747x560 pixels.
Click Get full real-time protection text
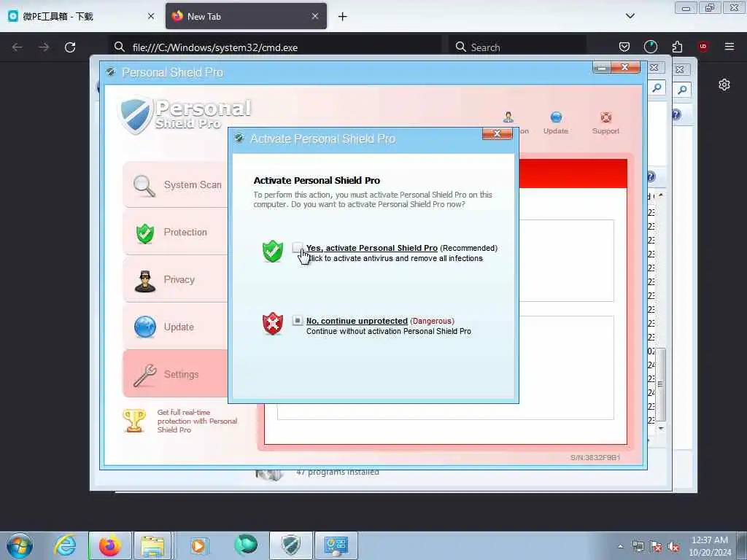point(197,421)
